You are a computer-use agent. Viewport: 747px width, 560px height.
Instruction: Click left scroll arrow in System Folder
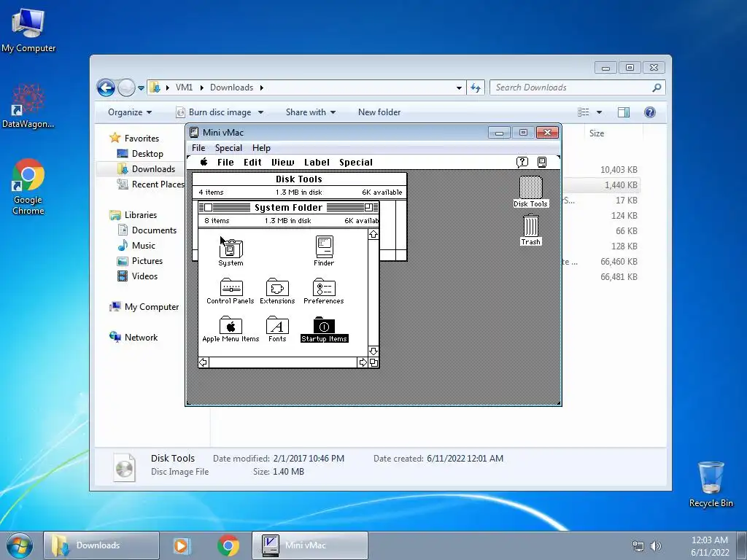point(204,362)
